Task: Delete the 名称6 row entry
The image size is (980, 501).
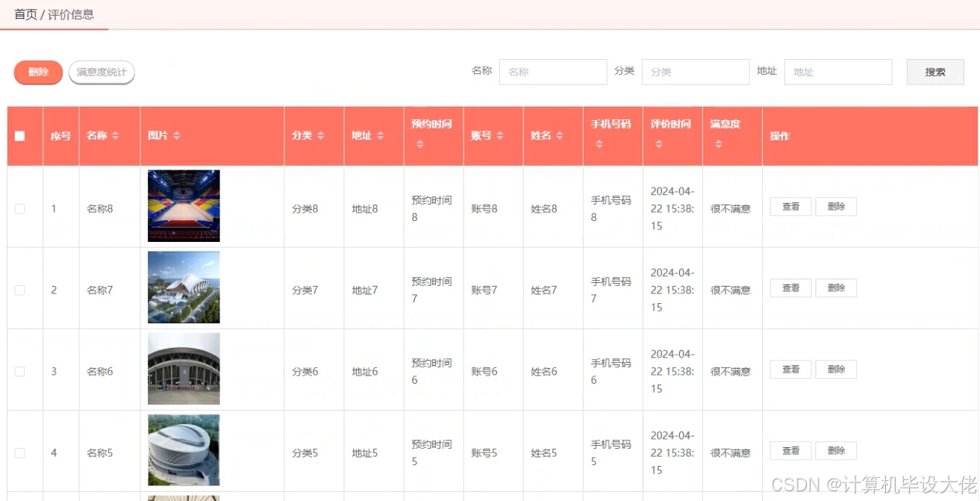Action: coord(836,370)
